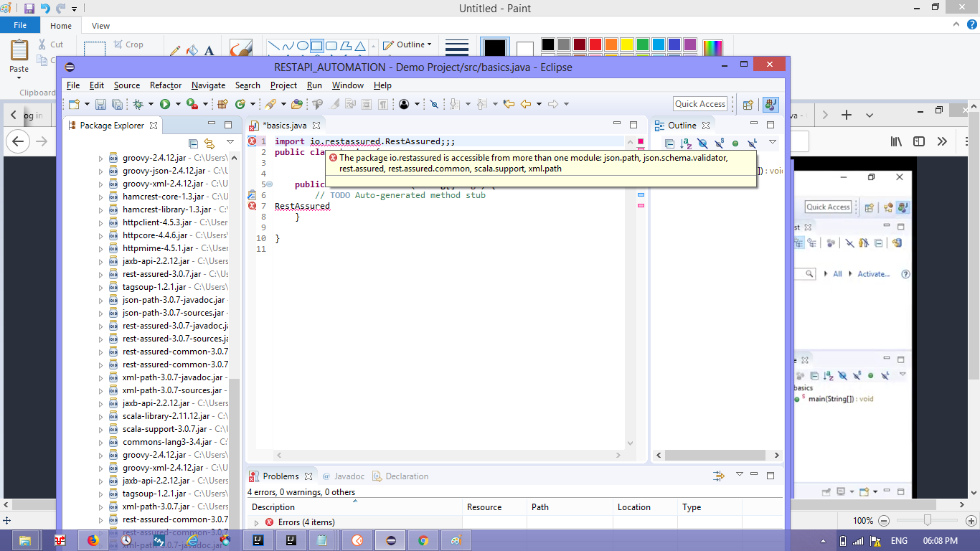Pick the yellow color swatch in Paint

coord(627,44)
